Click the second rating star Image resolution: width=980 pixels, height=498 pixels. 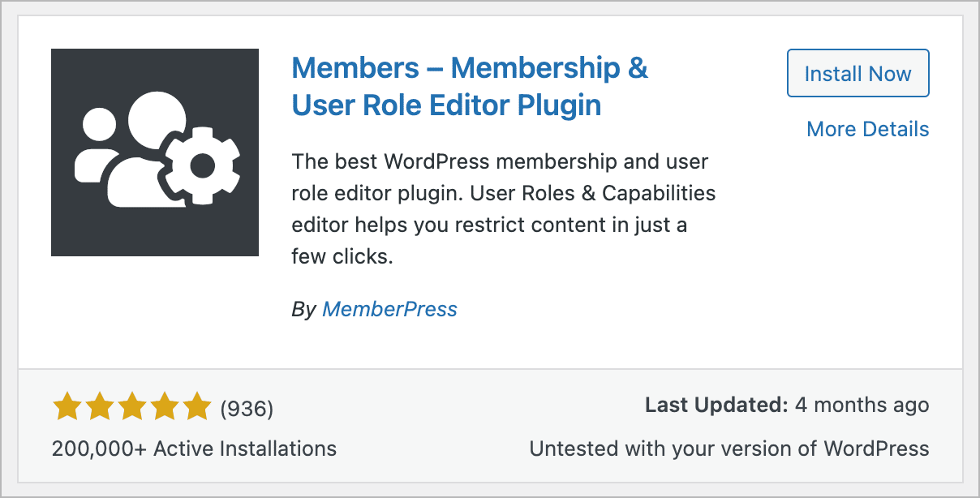pos(100,407)
